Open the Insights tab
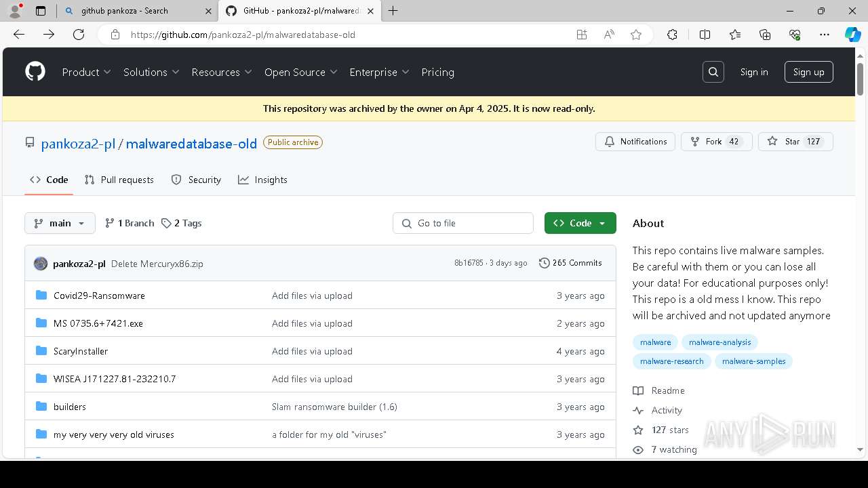868x488 pixels. 263,180
